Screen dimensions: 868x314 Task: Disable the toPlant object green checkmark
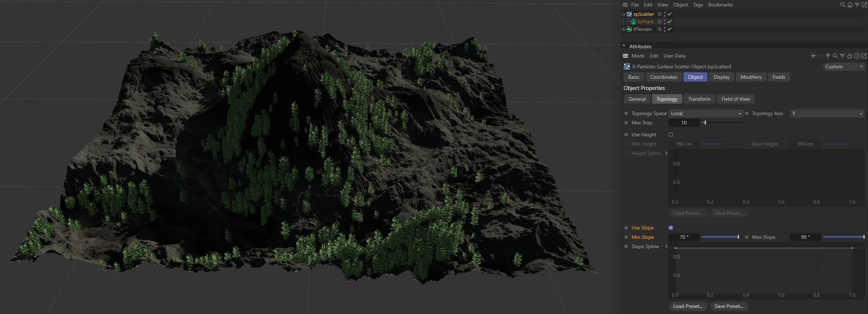(x=669, y=22)
